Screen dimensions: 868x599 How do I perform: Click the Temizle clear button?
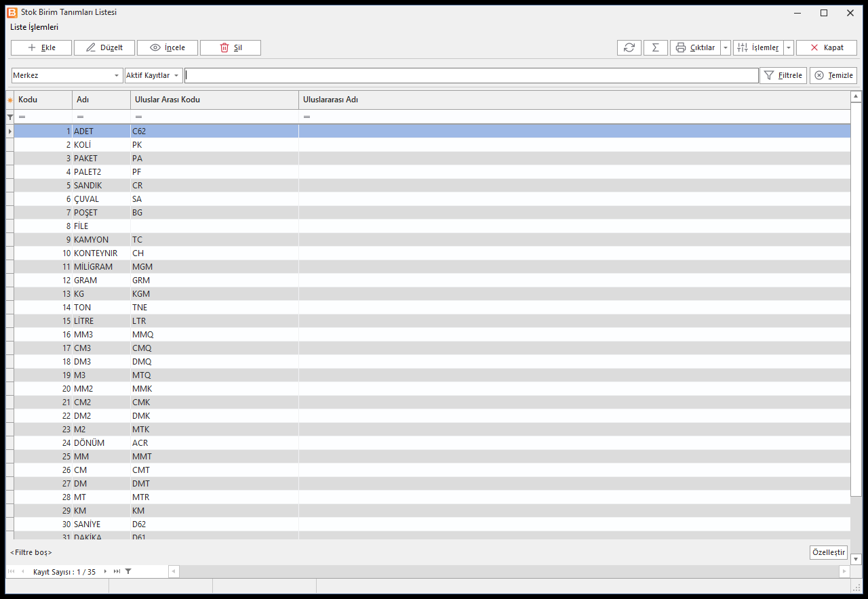point(833,75)
